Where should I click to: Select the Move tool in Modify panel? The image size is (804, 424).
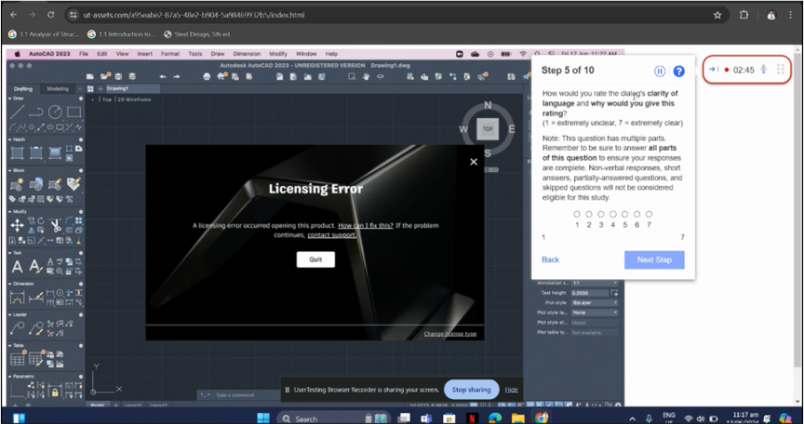coord(17,225)
